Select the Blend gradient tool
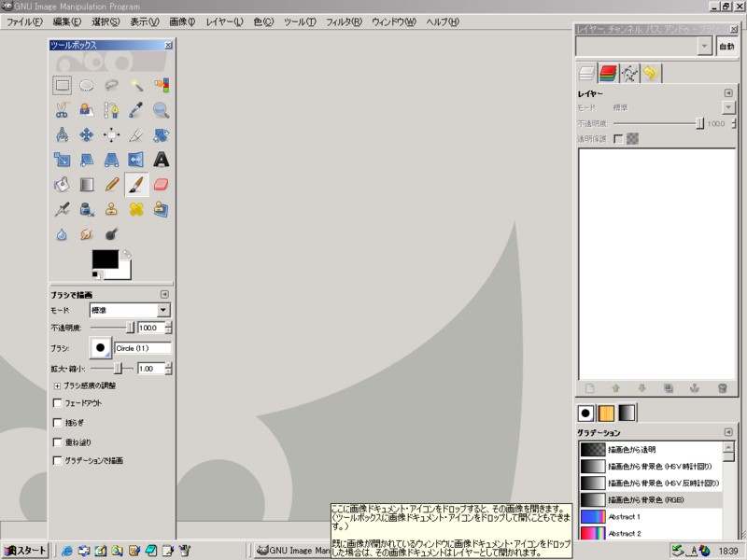 (86, 184)
